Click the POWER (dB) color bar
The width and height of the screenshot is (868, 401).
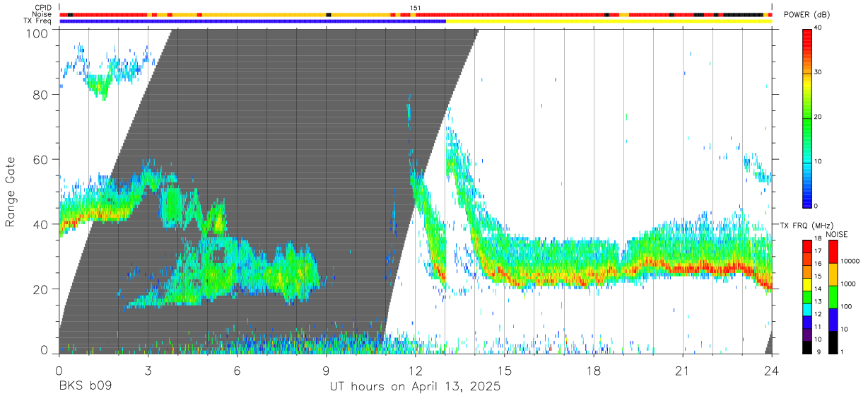[808, 117]
